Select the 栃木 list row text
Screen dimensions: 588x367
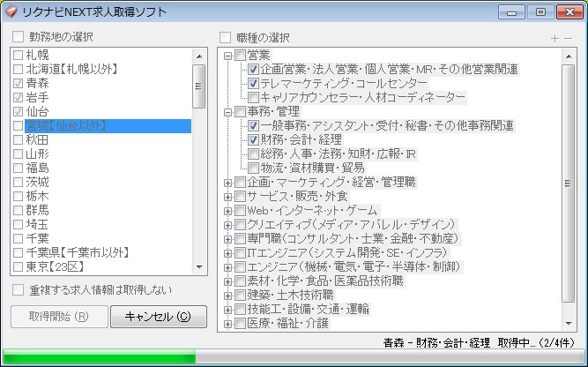point(37,196)
